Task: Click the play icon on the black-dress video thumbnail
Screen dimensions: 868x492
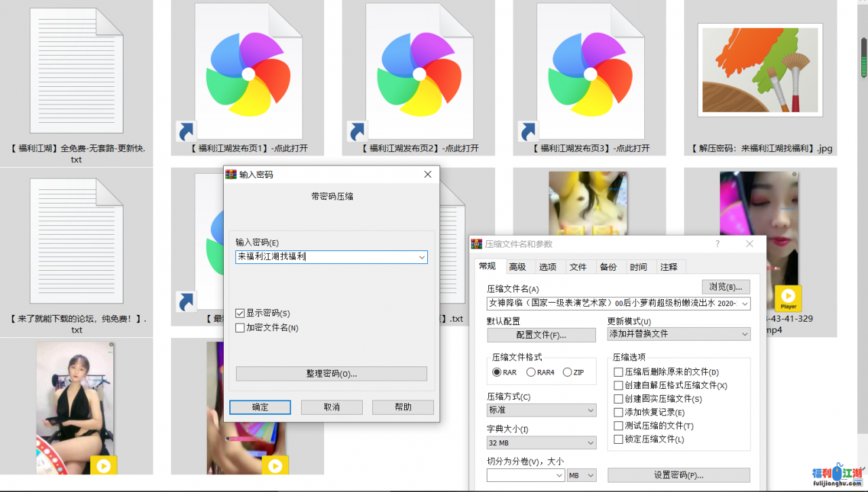Action: click(x=104, y=466)
